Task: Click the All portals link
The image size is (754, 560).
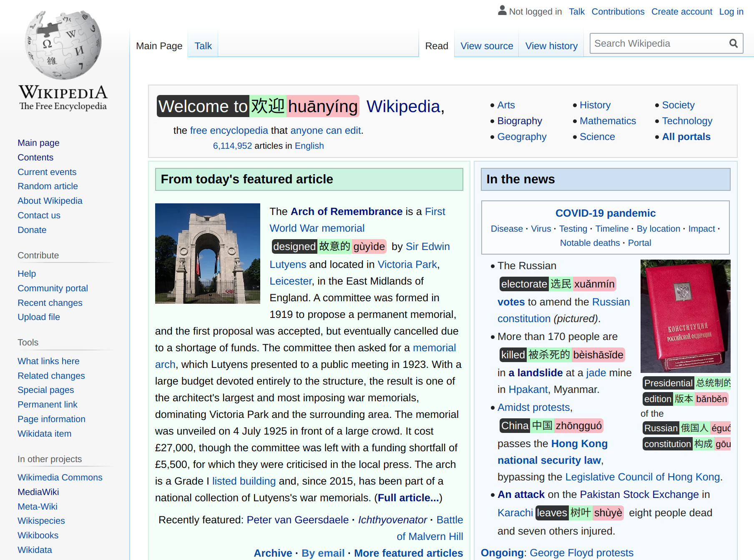Action: (x=686, y=137)
